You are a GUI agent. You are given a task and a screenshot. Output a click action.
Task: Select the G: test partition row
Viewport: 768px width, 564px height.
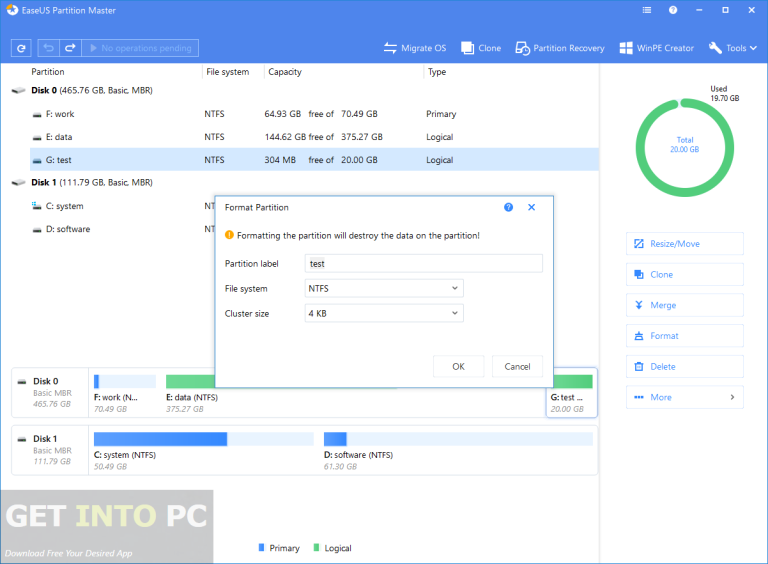313,160
